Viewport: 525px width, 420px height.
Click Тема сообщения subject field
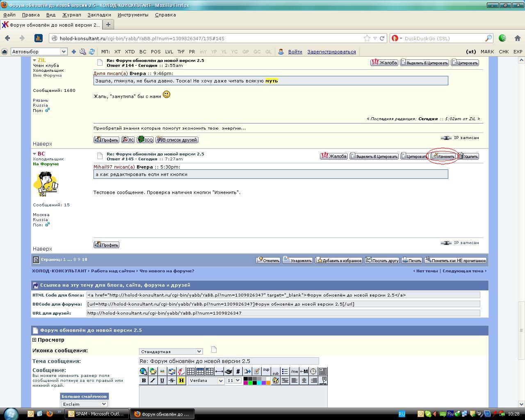click(x=229, y=361)
